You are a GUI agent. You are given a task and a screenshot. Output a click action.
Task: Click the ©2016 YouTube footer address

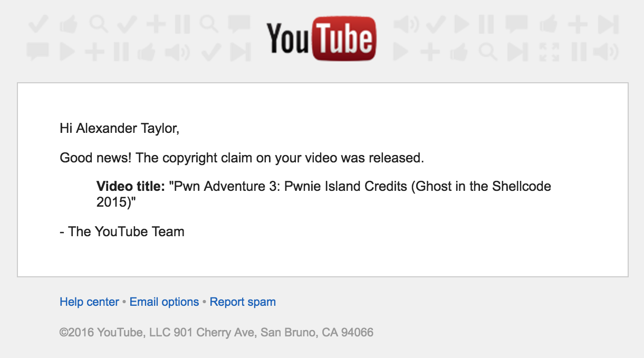click(x=216, y=333)
